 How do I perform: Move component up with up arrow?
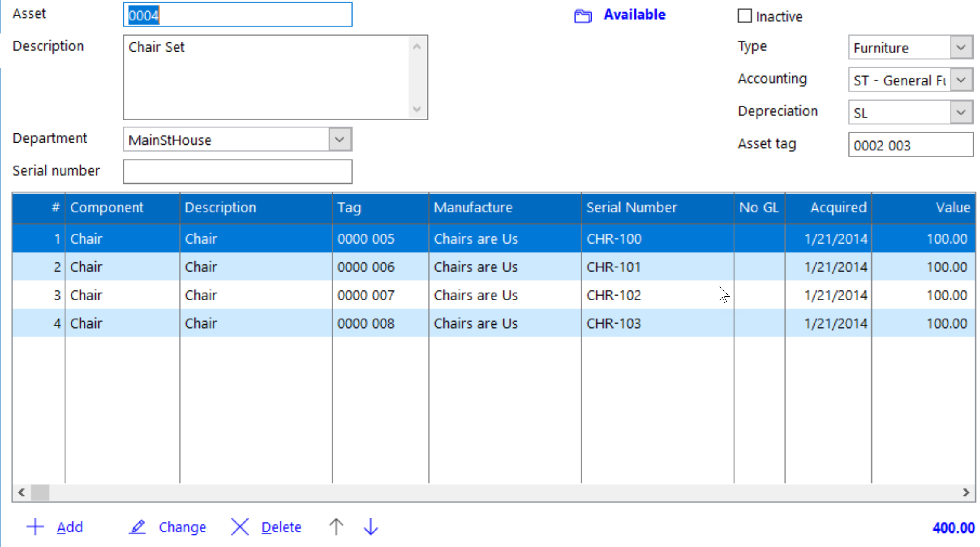coord(336,527)
